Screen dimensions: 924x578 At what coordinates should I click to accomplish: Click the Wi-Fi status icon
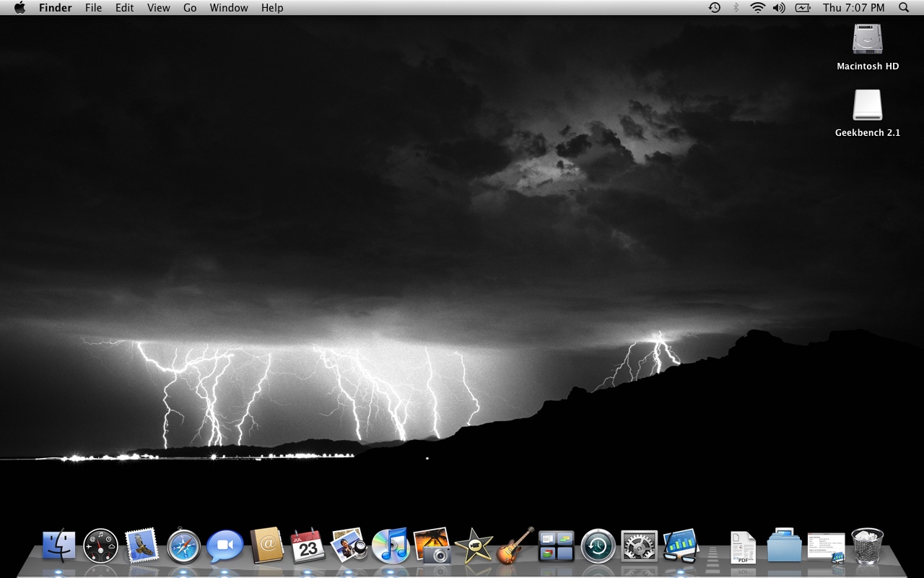tap(757, 7)
